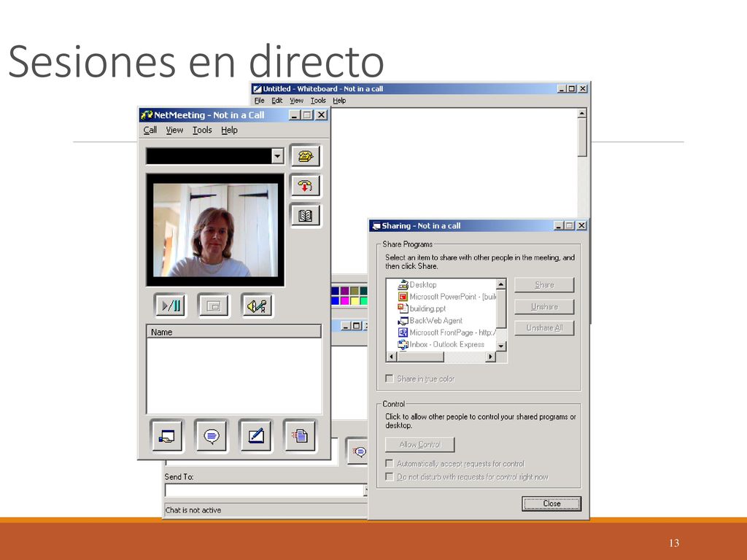Click the Unshare All button
747x560 pixels.
(544, 328)
